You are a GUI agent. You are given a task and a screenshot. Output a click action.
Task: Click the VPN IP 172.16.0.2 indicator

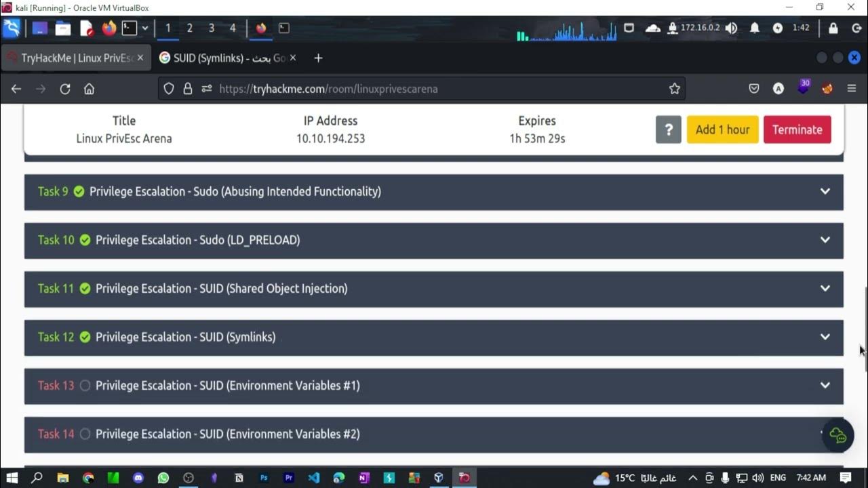[694, 28]
